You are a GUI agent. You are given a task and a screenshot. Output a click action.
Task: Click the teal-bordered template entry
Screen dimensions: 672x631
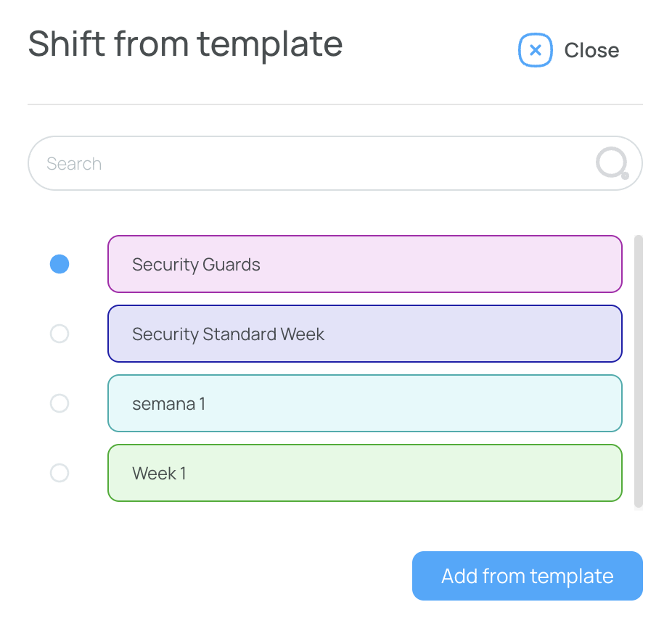[365, 403]
